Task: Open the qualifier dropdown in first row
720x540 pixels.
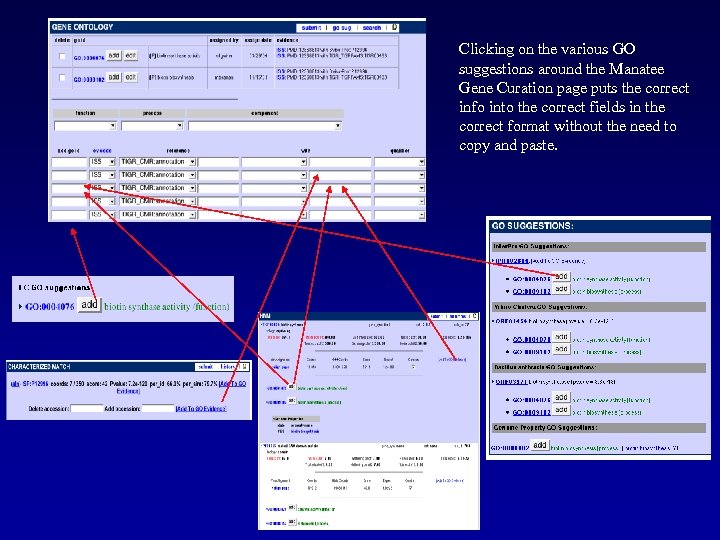Action: [x=399, y=162]
